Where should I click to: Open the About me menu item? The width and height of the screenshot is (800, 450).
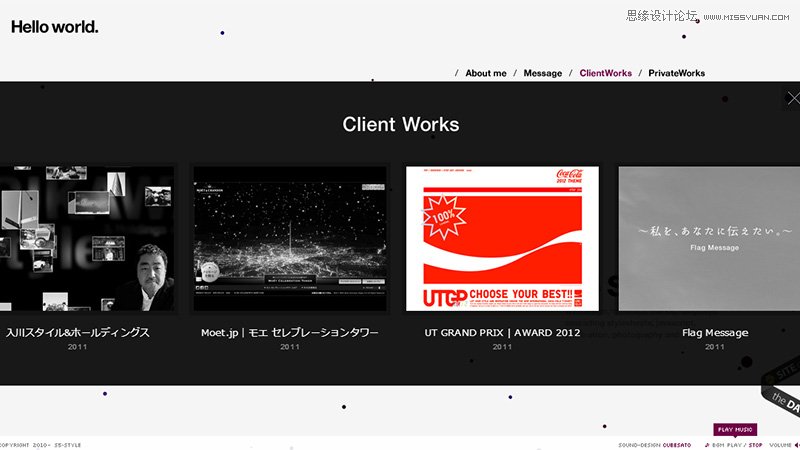[486, 73]
